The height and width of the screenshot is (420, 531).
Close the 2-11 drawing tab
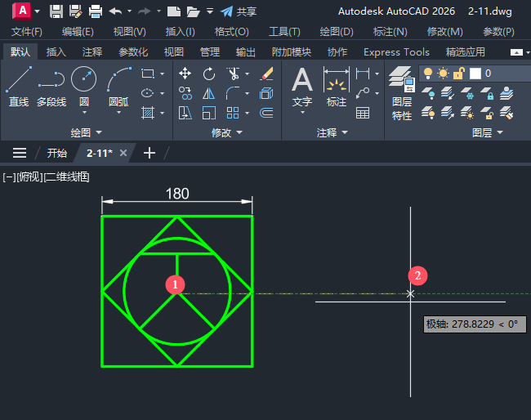(x=123, y=153)
